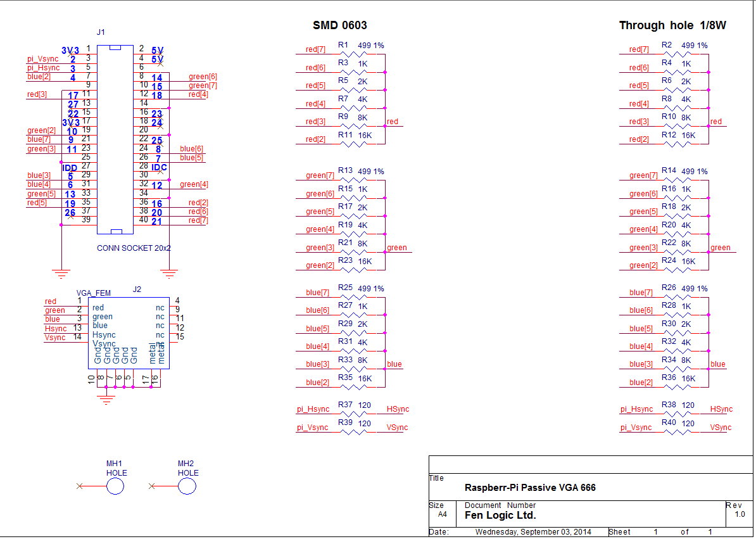
Task: Click the 'green' output net label in SMD column
Action: click(x=397, y=248)
